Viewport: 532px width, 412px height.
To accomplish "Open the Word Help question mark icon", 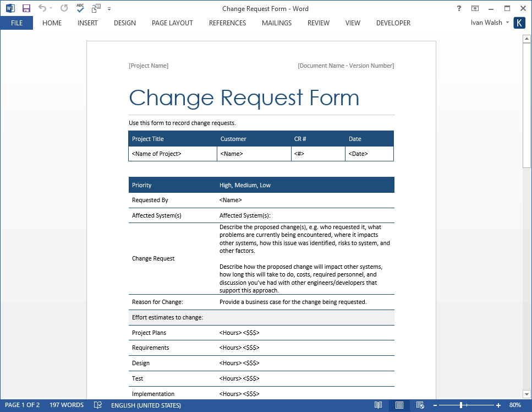I will pos(459,8).
